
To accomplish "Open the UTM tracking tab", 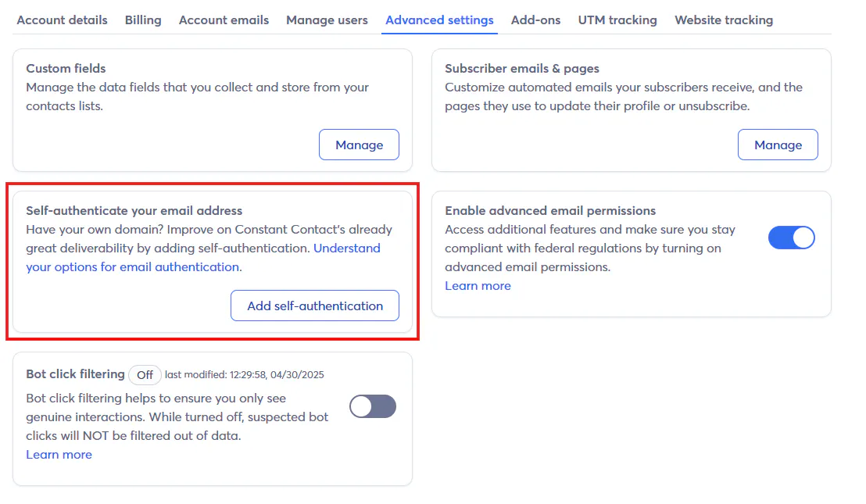I will (617, 20).
